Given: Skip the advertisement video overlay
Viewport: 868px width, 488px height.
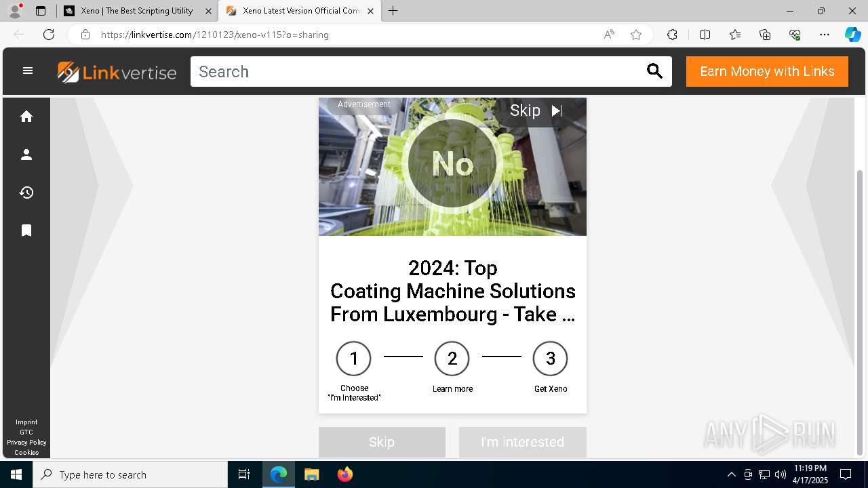Looking at the screenshot, I should [x=536, y=110].
